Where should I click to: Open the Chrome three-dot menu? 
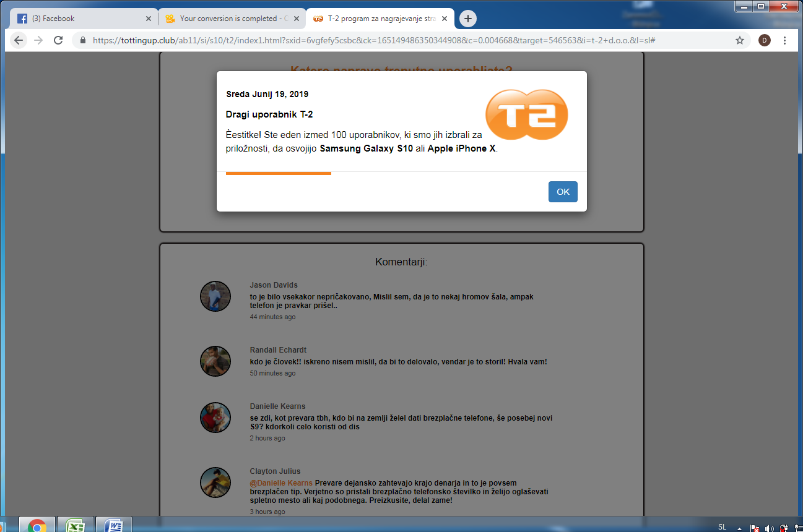pos(784,40)
